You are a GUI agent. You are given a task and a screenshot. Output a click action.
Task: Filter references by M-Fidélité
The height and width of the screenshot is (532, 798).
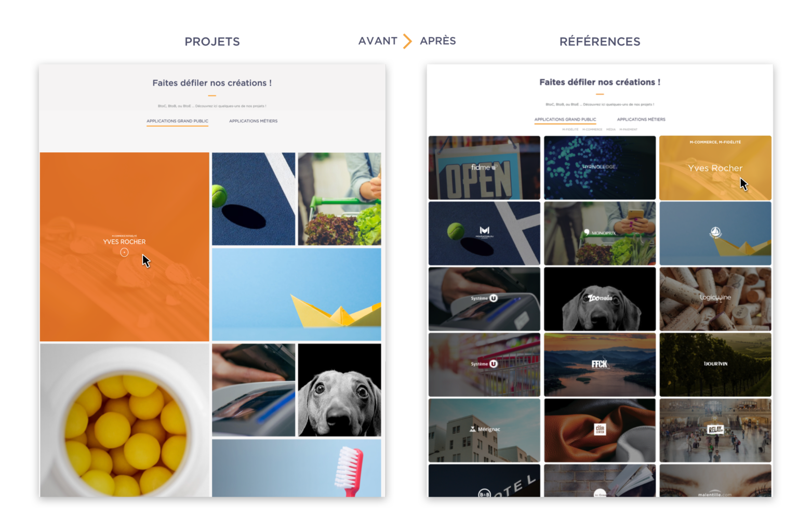(570, 129)
